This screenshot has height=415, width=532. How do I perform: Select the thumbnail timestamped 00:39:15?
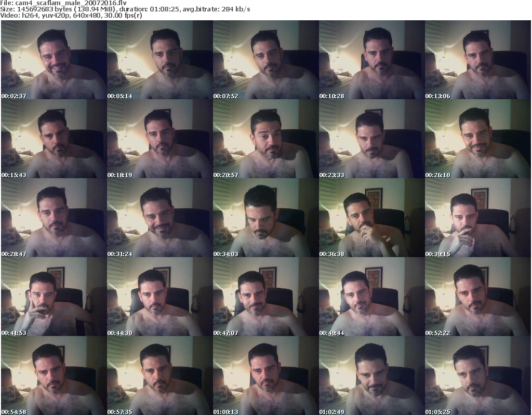[478, 218]
